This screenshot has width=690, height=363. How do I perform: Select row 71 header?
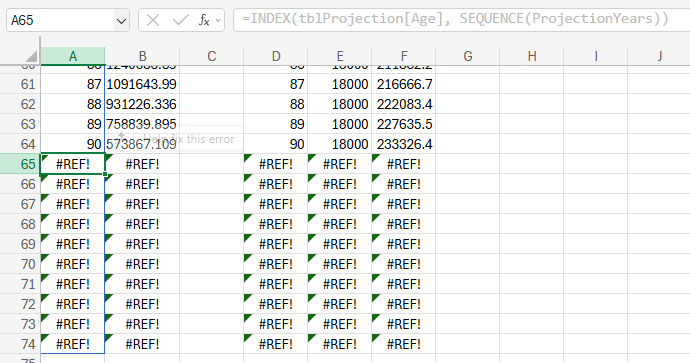click(20, 284)
